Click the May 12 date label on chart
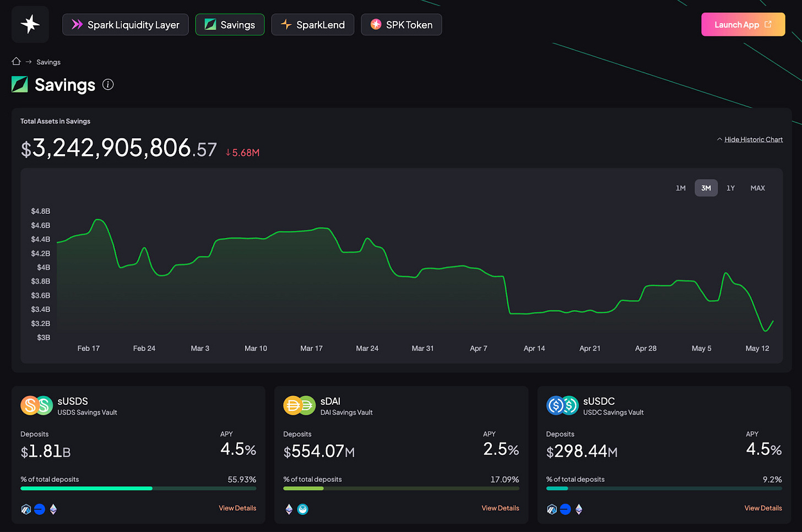Viewport: 802px width, 532px height. (757, 349)
